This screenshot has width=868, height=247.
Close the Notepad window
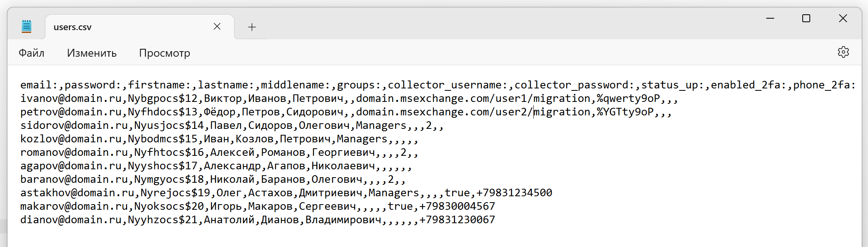pyautogui.click(x=843, y=18)
